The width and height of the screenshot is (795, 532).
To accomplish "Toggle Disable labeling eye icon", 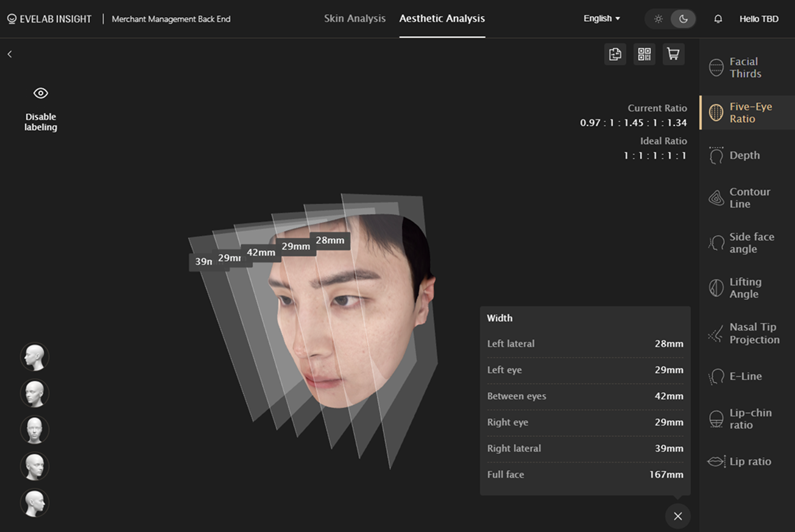I will point(41,93).
